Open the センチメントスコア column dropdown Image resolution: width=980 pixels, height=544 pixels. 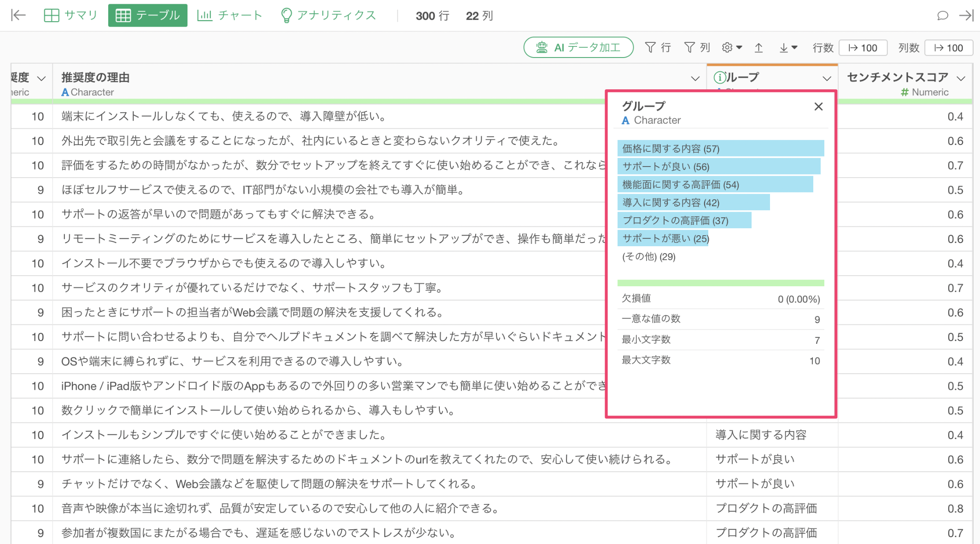tap(961, 79)
